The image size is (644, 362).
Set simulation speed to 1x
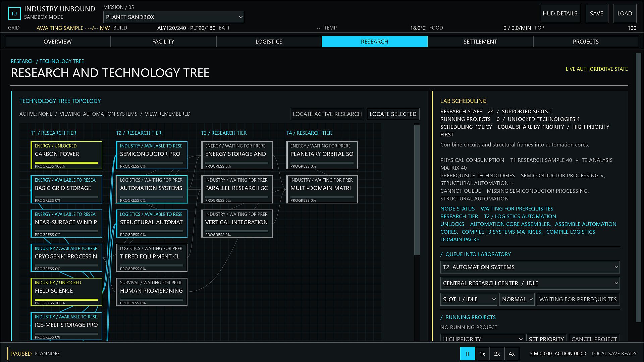[x=482, y=354]
